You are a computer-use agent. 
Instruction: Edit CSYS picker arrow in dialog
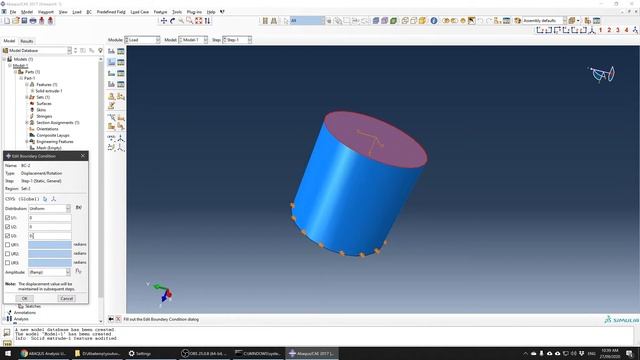coord(45,199)
